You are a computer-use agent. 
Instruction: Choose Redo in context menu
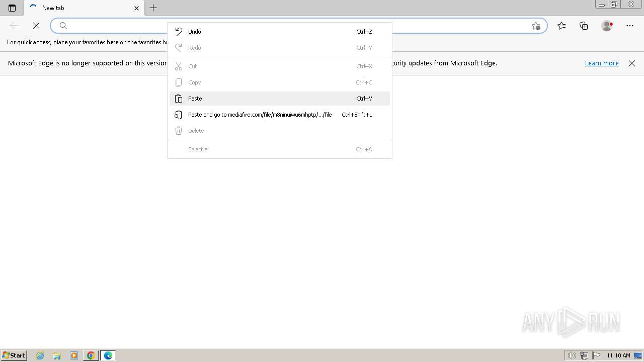pyautogui.click(x=280, y=48)
